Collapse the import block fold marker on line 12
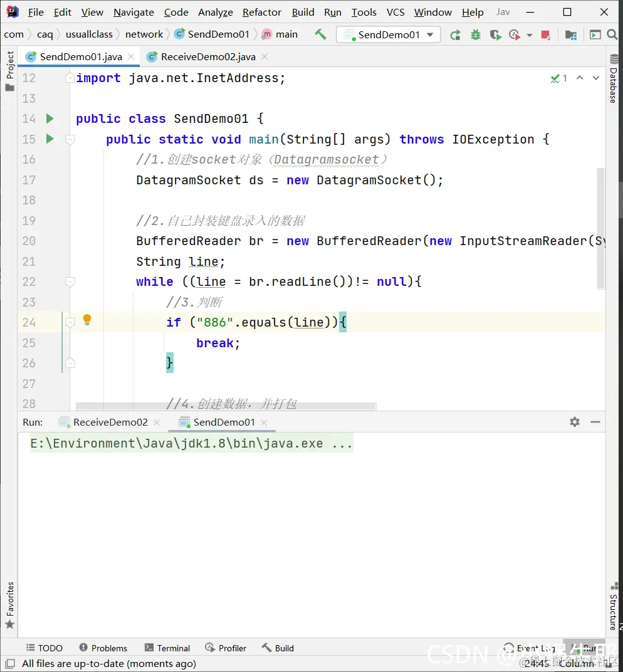This screenshot has width=623, height=672. (70, 78)
